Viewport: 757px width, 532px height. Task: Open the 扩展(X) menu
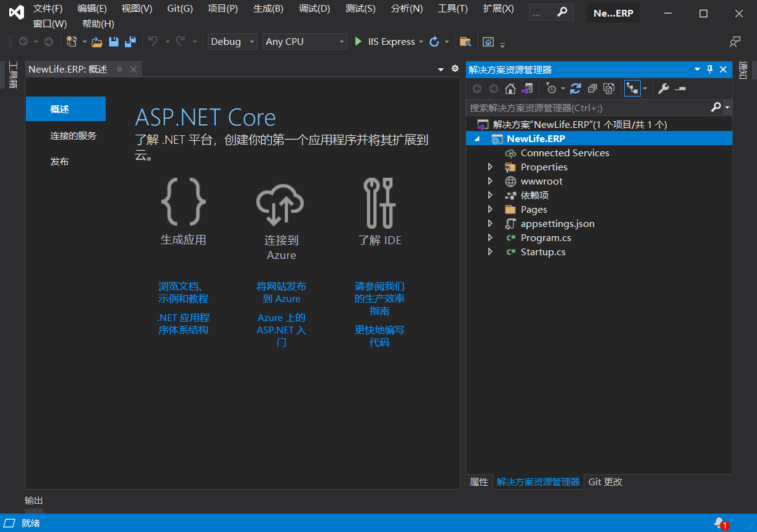click(499, 9)
